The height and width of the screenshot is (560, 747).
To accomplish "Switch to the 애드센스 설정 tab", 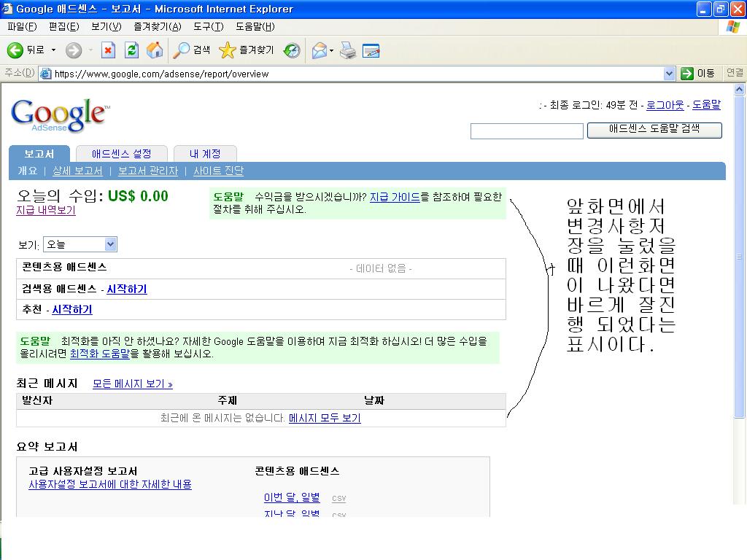I will point(122,154).
